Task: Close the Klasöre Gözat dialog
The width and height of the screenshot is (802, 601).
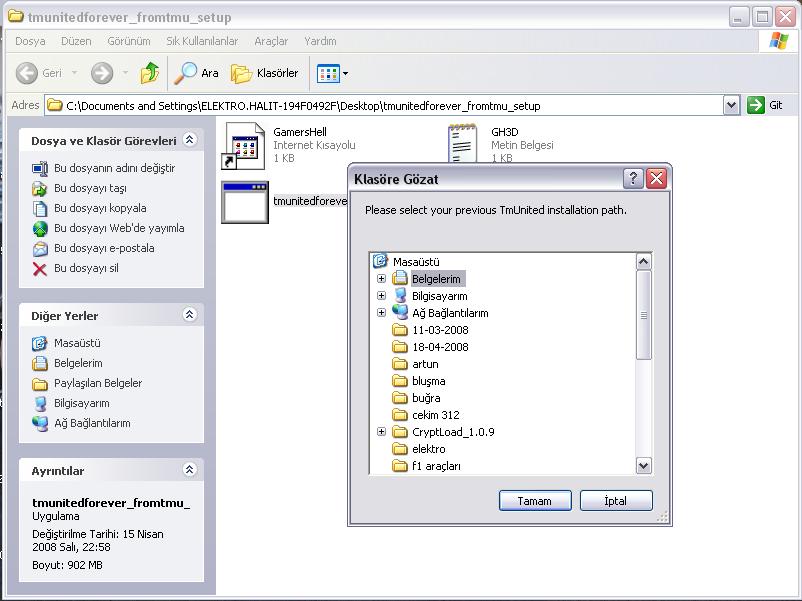Action: tap(657, 179)
